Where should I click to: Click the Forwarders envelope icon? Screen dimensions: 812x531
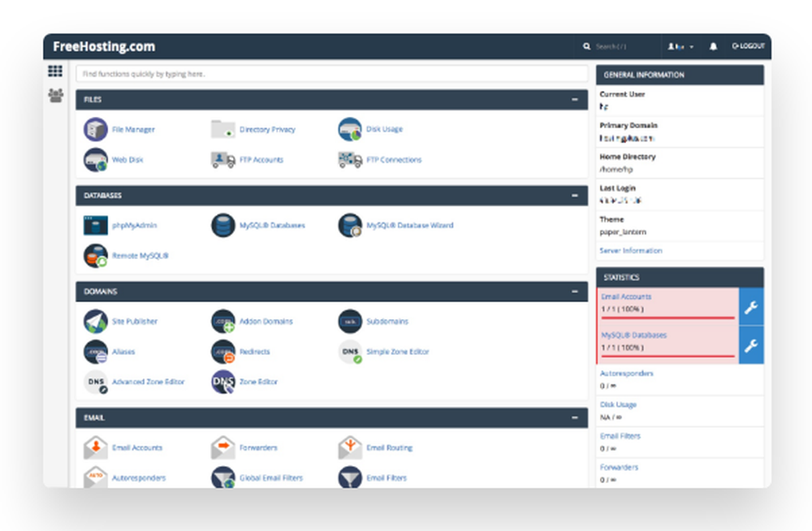(222, 447)
